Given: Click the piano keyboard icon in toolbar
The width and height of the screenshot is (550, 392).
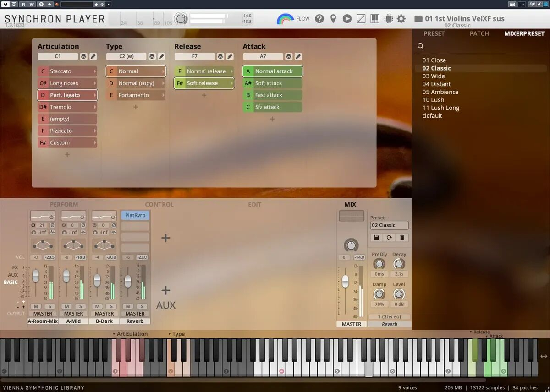Looking at the screenshot, I should pyautogui.click(x=374, y=19).
